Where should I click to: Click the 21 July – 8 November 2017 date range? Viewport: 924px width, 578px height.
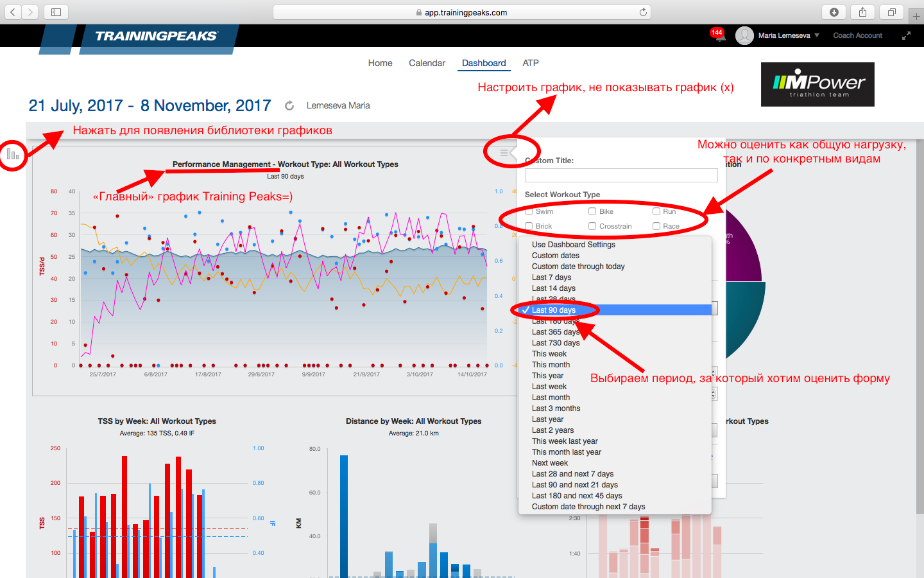click(150, 105)
